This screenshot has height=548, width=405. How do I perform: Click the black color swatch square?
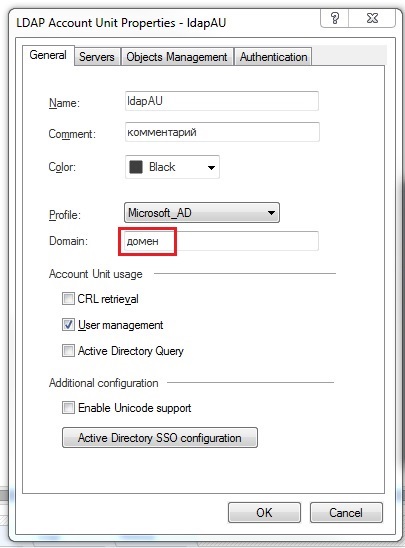(x=136, y=167)
